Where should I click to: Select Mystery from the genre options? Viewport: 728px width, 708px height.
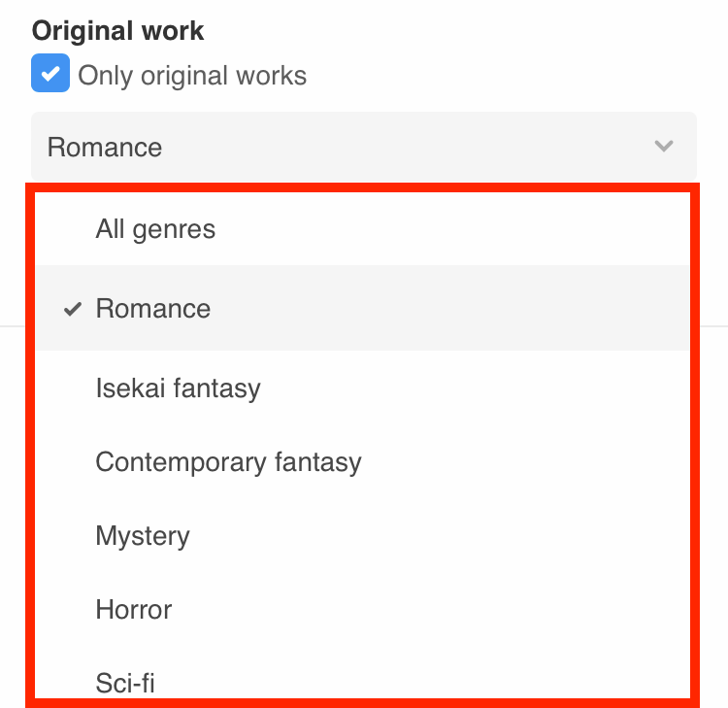click(x=143, y=535)
